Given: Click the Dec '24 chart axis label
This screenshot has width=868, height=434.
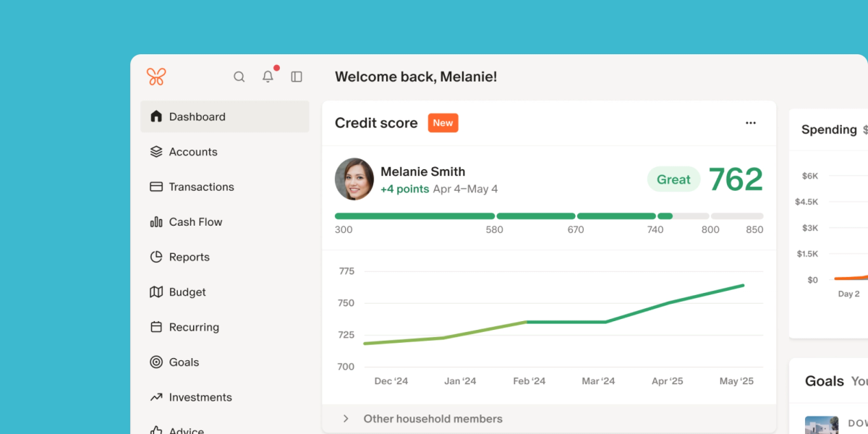Looking at the screenshot, I should [391, 381].
